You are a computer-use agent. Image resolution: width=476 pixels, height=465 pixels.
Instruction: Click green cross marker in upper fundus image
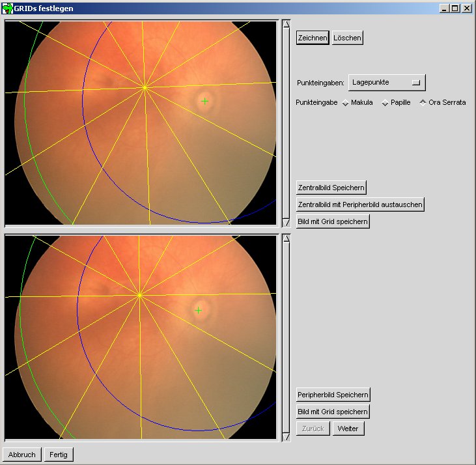[205, 101]
